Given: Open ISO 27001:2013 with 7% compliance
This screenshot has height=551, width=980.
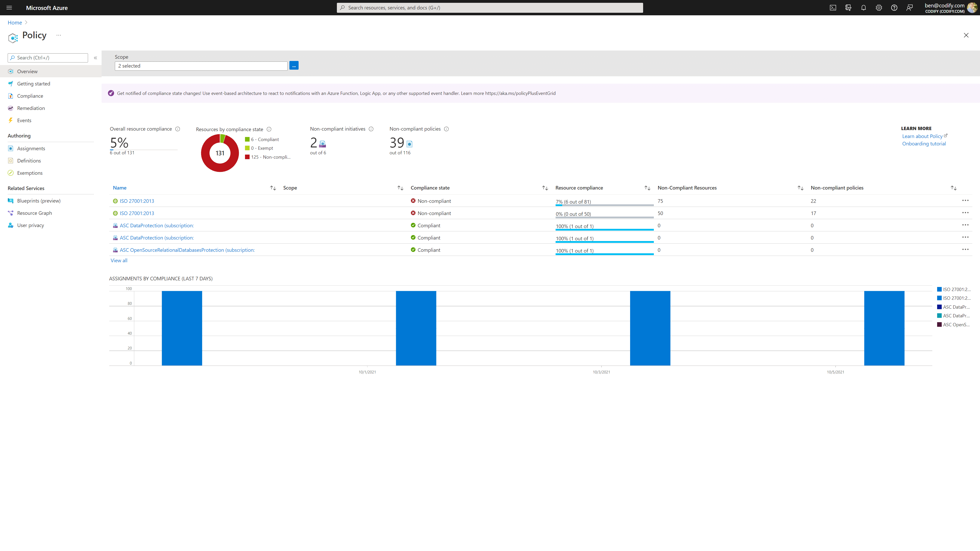Looking at the screenshot, I should point(137,201).
